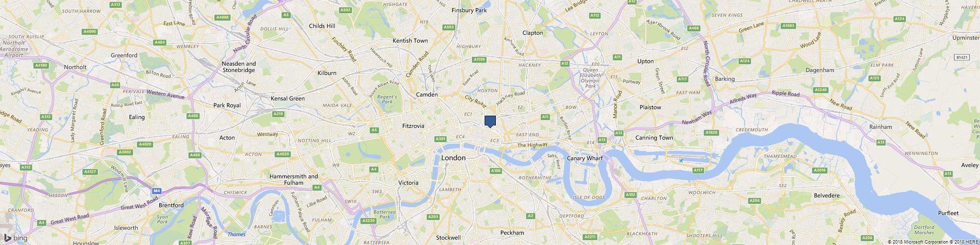
Task: Click the Queen Elizabeth Olympic Park label
Action: [x=589, y=77]
